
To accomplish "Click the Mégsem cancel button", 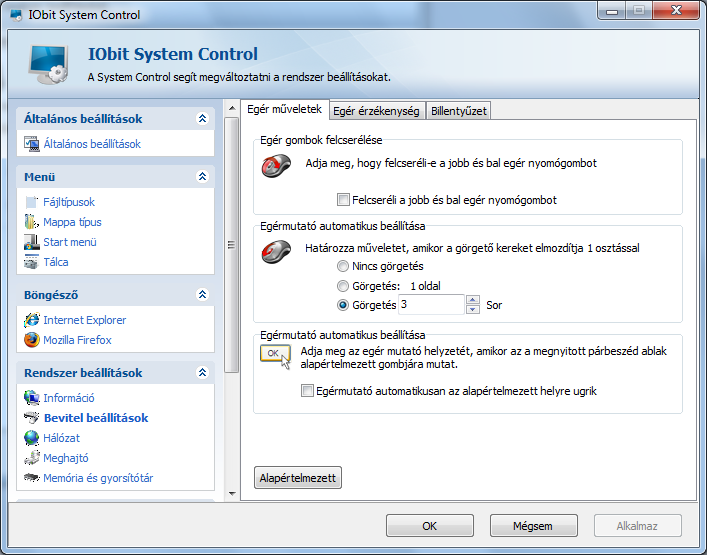I will click(x=533, y=526).
